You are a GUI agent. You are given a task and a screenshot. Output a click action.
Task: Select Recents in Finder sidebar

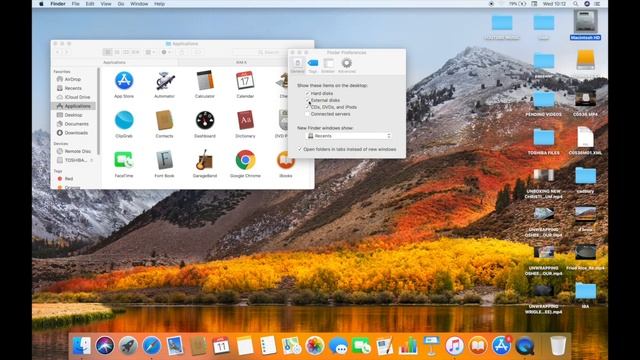pyautogui.click(x=74, y=88)
